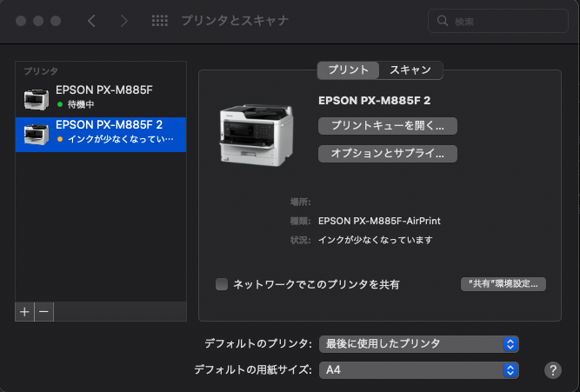This screenshot has height=392, width=580.
Task: Click the プリンタ list header
Action: (x=41, y=71)
